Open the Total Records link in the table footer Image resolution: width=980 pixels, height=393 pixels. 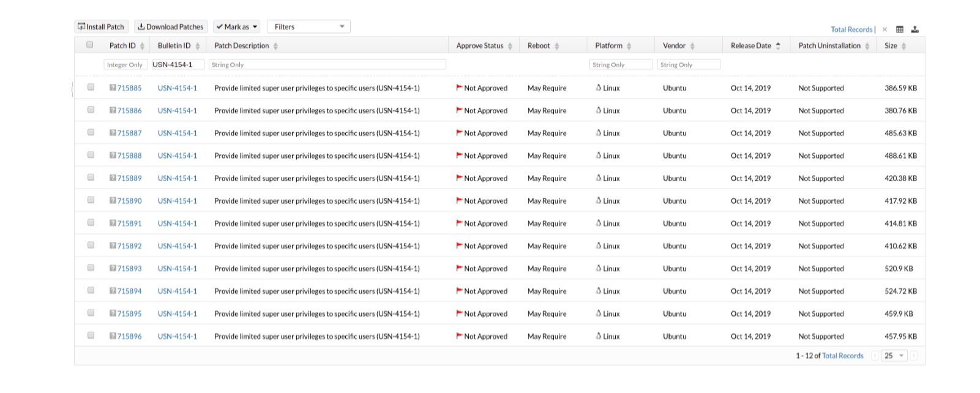(x=843, y=356)
